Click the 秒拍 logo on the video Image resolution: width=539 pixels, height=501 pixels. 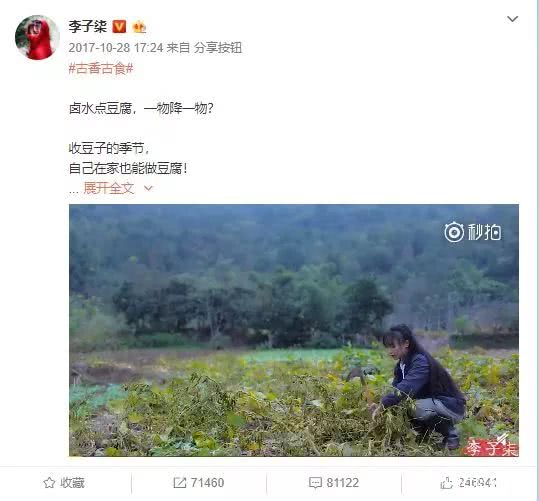pos(473,232)
